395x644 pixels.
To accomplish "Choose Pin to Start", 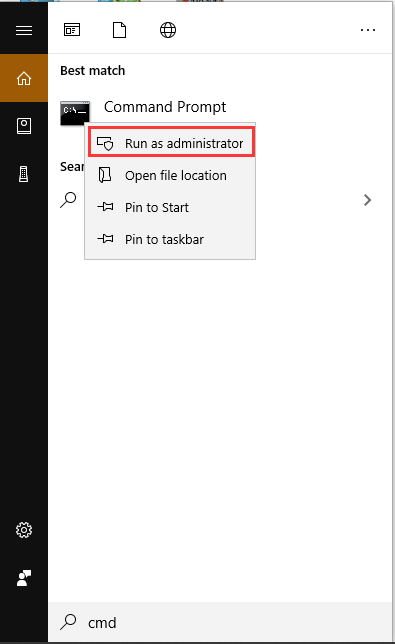I will point(170,207).
